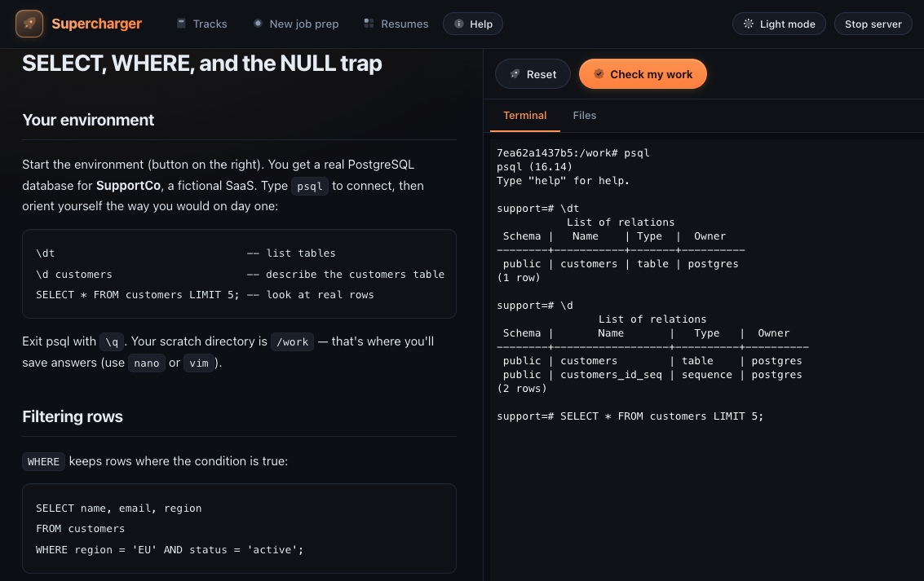Click 'SELECT name, email, region' code line
924x581 pixels.
(118, 508)
